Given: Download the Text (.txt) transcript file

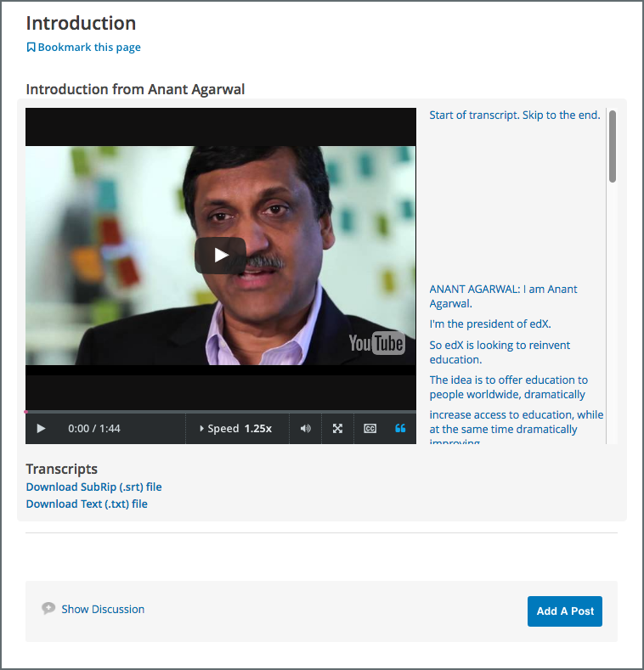Looking at the screenshot, I should tap(87, 504).
